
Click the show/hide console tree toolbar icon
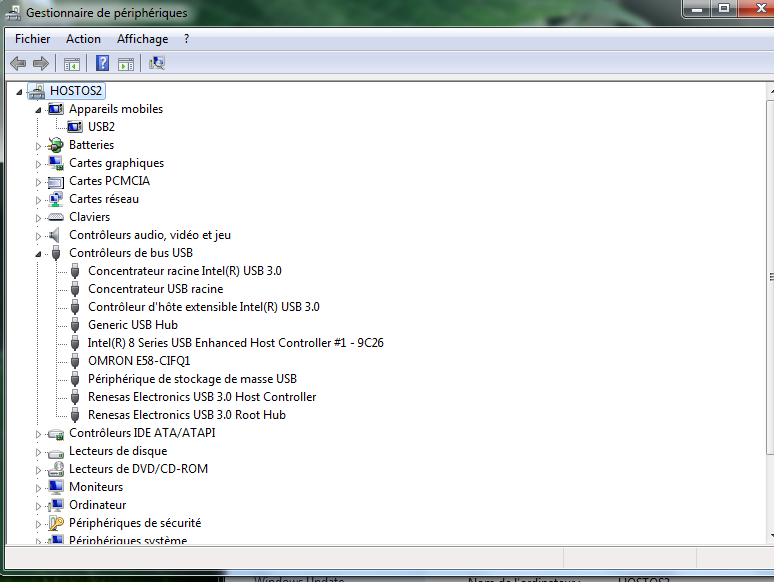pyautogui.click(x=72, y=64)
